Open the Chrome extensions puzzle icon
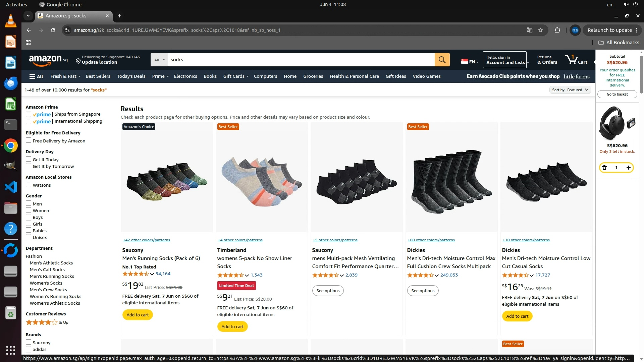This screenshot has height=362, width=644. tap(557, 30)
